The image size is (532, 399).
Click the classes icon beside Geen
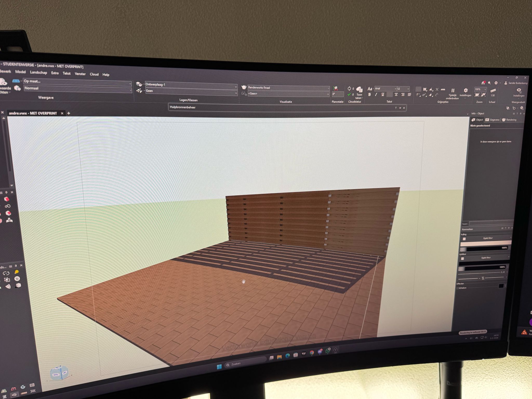click(139, 91)
